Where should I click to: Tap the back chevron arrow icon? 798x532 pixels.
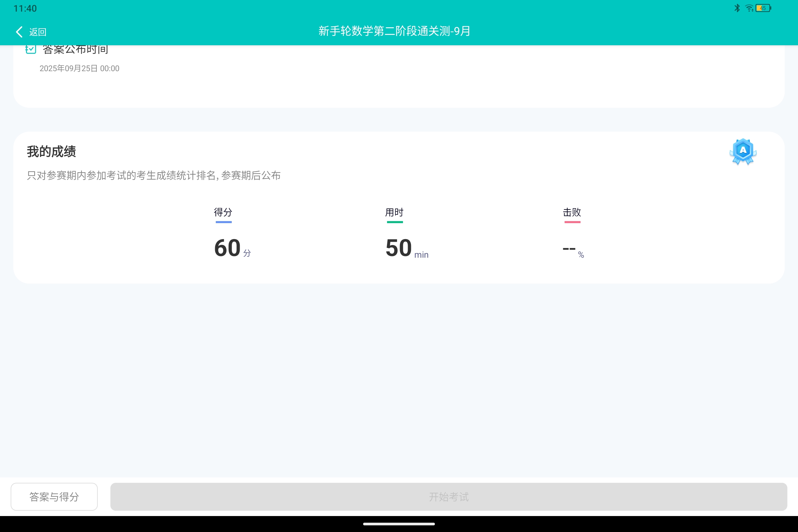pyautogui.click(x=19, y=32)
